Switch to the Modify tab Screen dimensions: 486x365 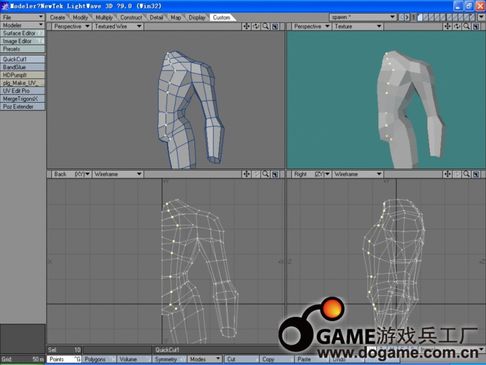tap(80, 17)
